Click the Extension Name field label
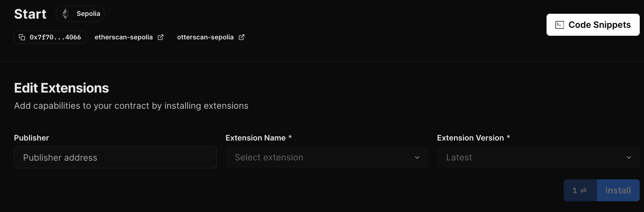The width and height of the screenshot is (644, 212). pyautogui.click(x=255, y=138)
